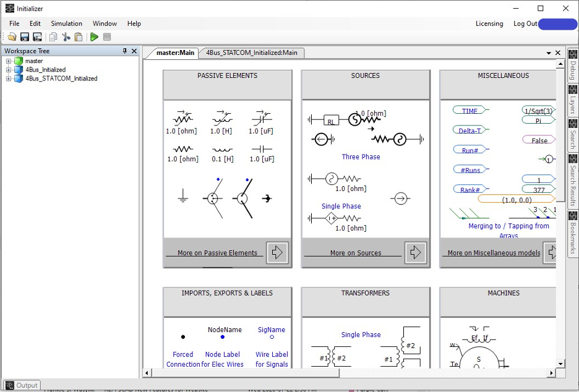Screen dimensions: 579x392
Task: Select the False constant component
Action: (x=539, y=140)
